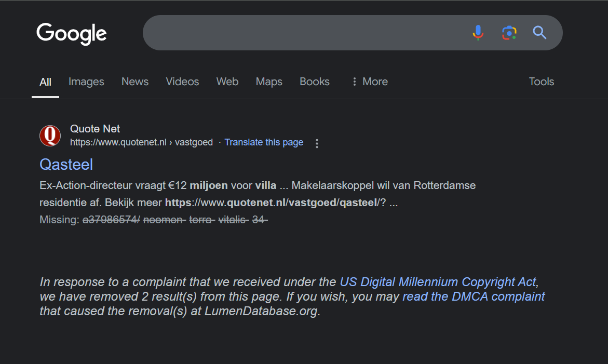The image size is (608, 364).
Task: Open the Videos results tab
Action: coord(182,82)
